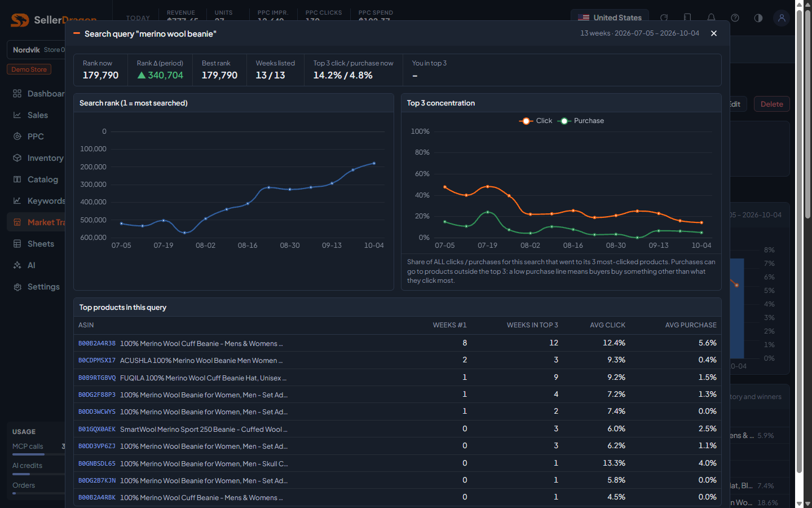This screenshot has width=812, height=508.
Task: Open the AI sparkle icon
Action: click(x=17, y=265)
